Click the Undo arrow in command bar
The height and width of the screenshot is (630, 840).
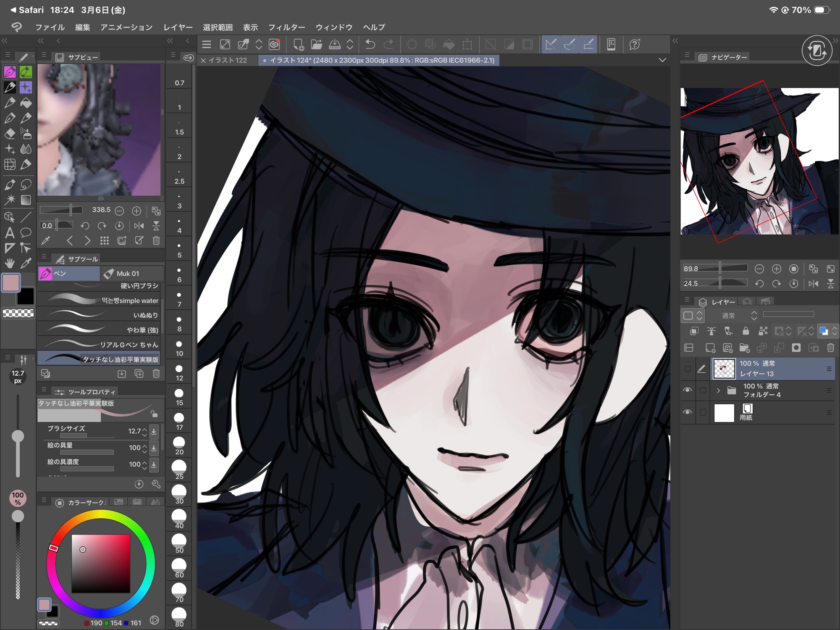click(370, 44)
